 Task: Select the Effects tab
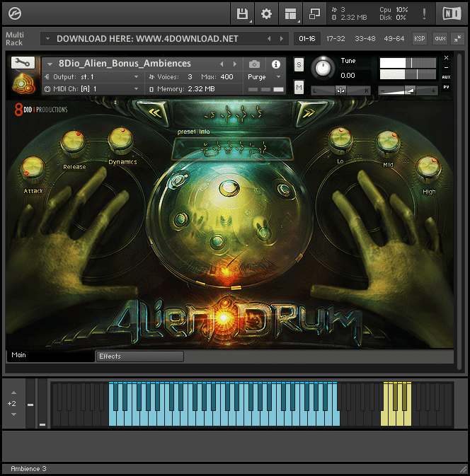click(139, 356)
